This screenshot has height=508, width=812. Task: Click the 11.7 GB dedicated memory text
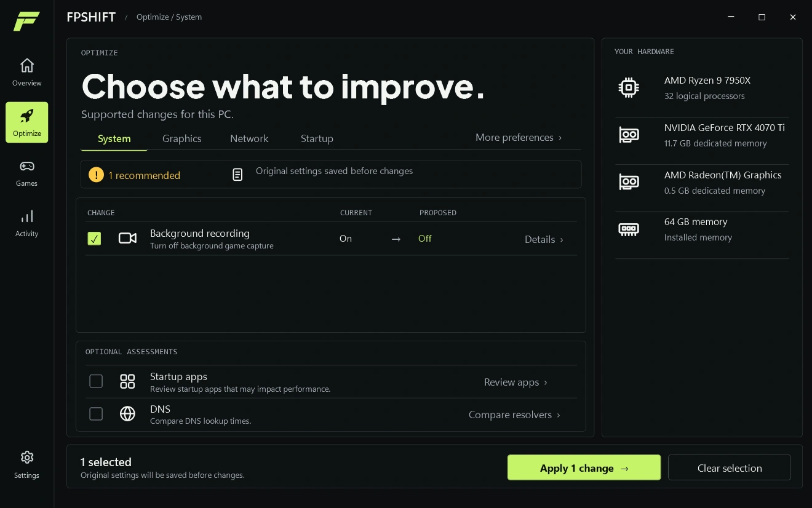tap(715, 143)
